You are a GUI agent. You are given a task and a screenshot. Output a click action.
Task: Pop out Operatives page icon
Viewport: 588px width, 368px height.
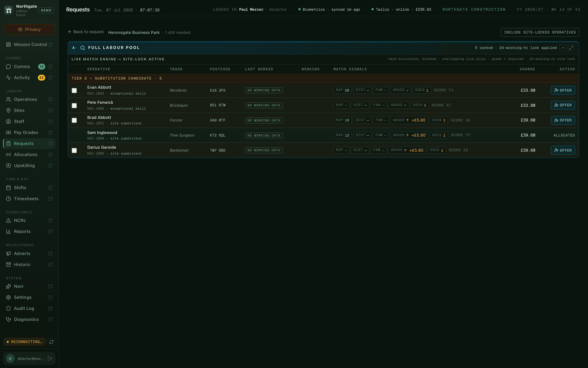[x=50, y=99]
